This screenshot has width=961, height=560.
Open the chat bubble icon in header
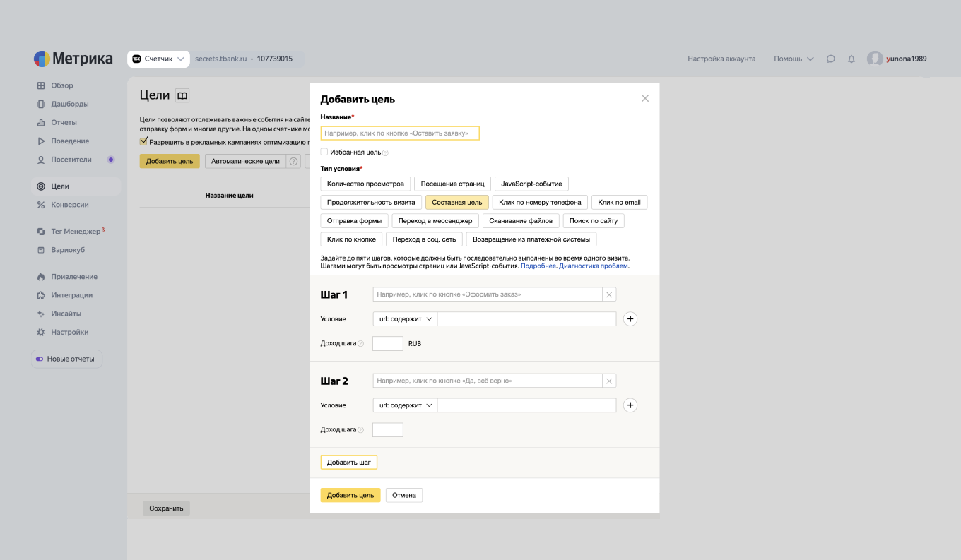[x=831, y=59]
